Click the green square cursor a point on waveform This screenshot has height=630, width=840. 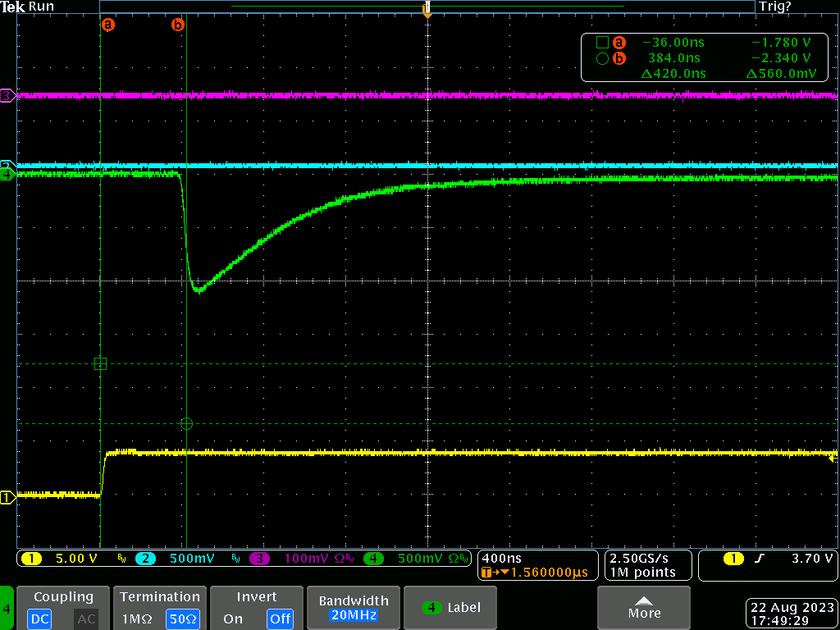coord(100,363)
